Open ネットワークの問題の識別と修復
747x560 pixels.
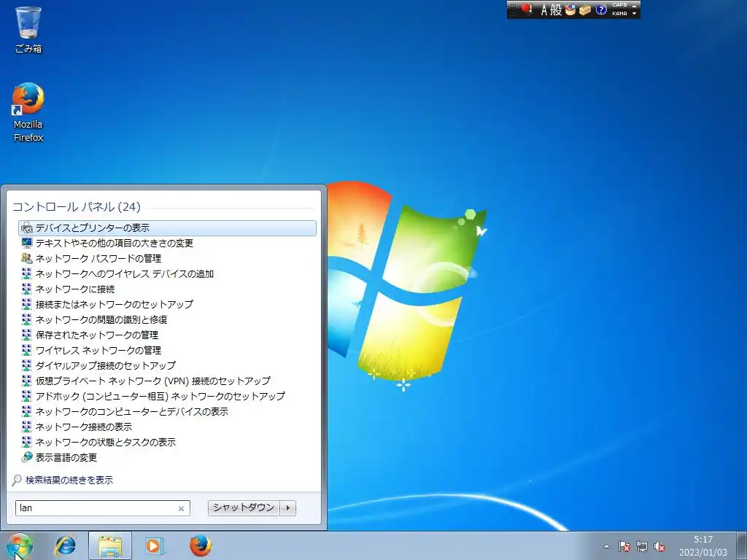[x=167, y=319]
